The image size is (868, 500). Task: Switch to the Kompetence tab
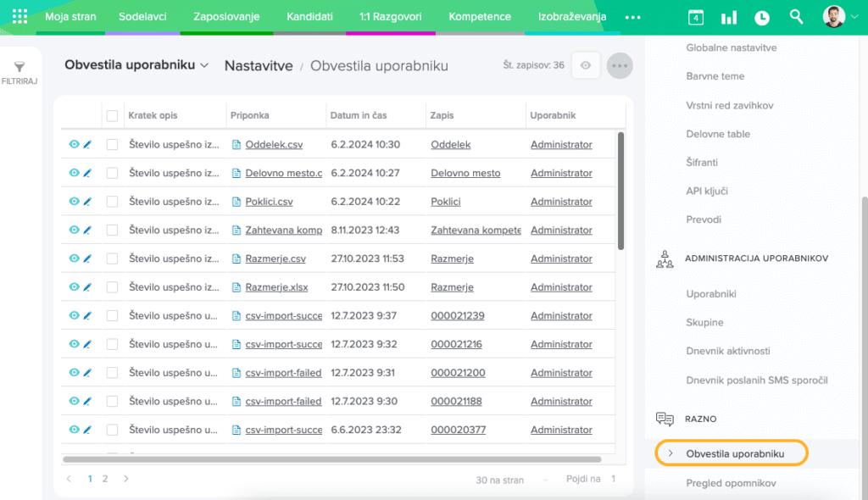[x=480, y=17]
